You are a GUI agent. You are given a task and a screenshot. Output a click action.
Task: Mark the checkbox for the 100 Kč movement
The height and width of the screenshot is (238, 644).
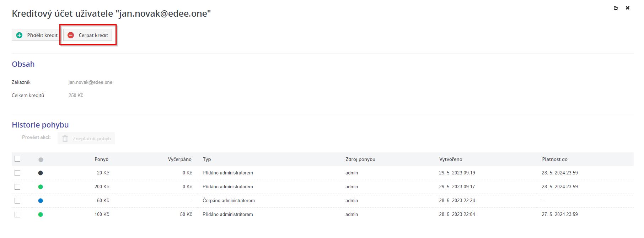(x=17, y=215)
